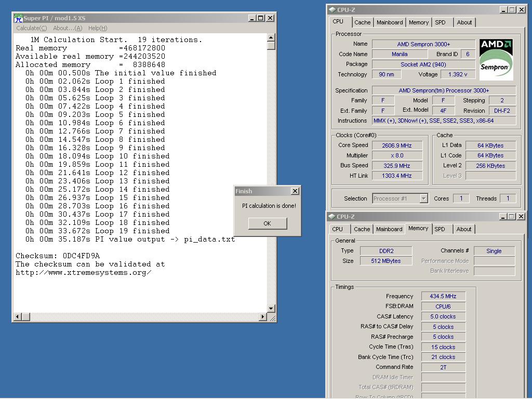The image size is (532, 399).
Task: Click Super PI horizontal scrollbar left arrow
Action: click(x=17, y=316)
